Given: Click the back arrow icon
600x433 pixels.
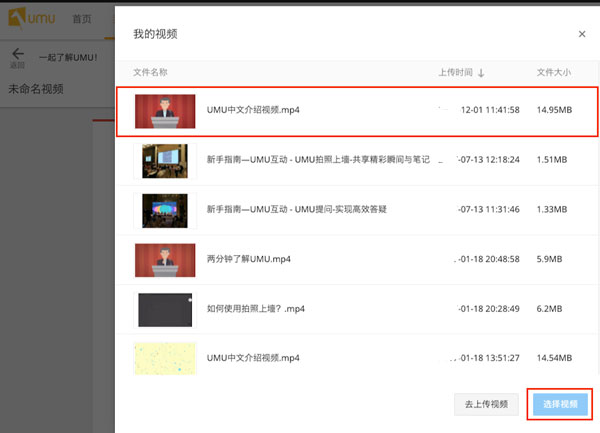Looking at the screenshot, I should coord(17,54).
